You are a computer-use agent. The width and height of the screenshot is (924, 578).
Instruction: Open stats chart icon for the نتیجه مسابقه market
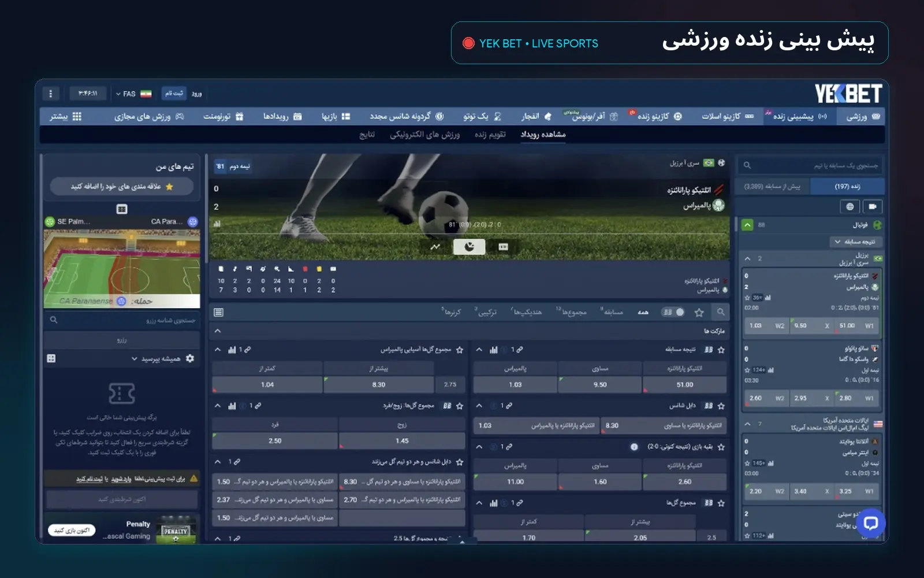coord(494,350)
